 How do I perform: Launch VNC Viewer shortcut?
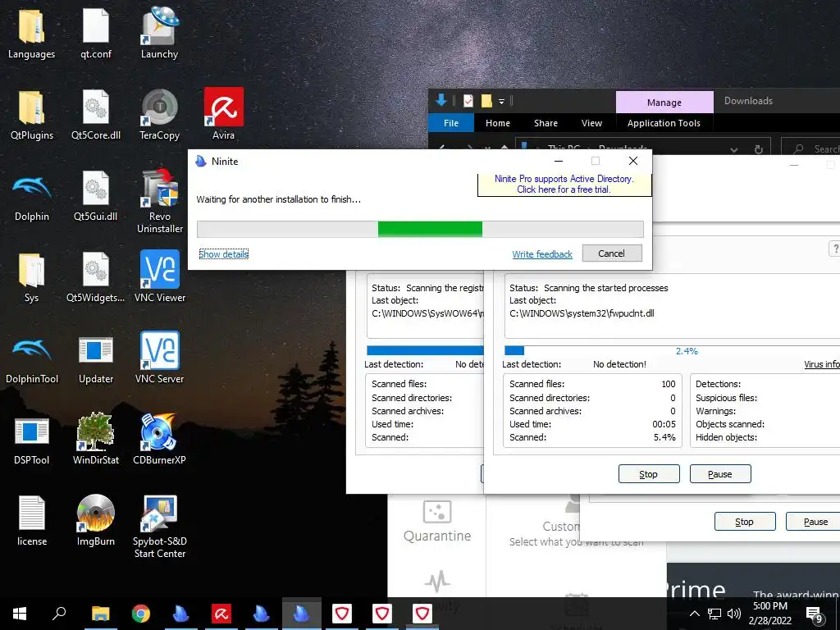160,276
